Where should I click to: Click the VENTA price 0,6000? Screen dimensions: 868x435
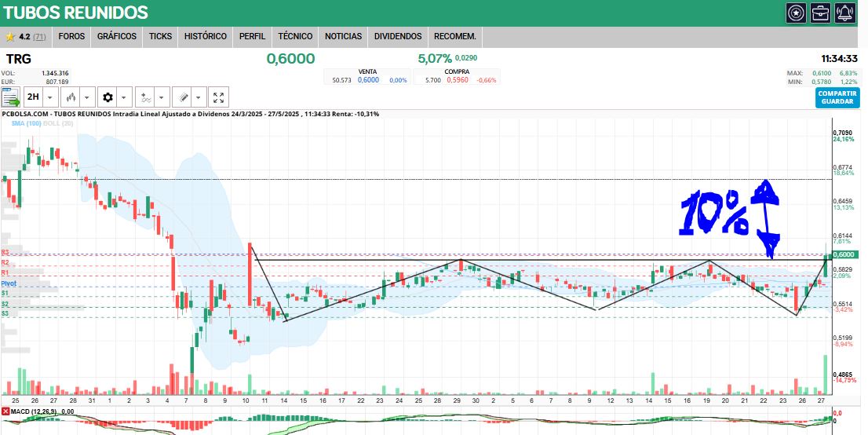point(368,80)
